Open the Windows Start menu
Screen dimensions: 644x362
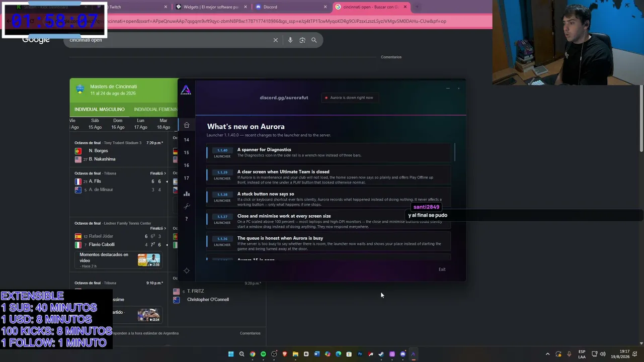[x=231, y=354]
